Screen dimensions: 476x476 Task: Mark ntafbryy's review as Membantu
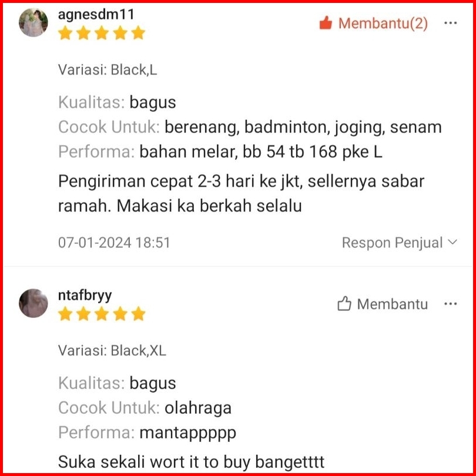tap(383, 304)
